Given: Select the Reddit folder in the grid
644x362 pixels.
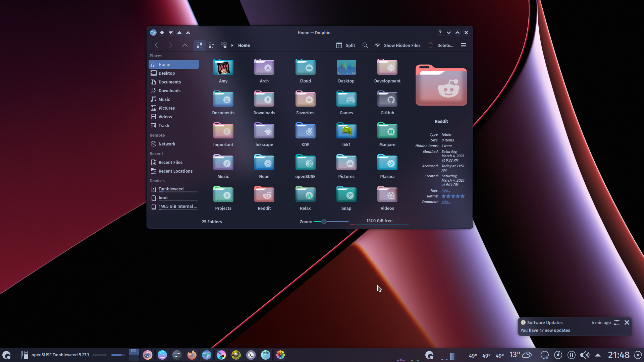Looking at the screenshot, I should click(264, 198).
